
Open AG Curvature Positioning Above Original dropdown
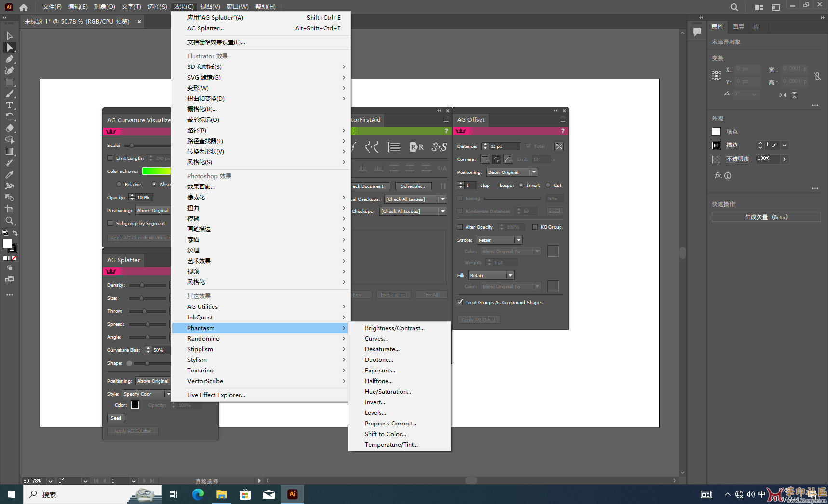point(153,210)
